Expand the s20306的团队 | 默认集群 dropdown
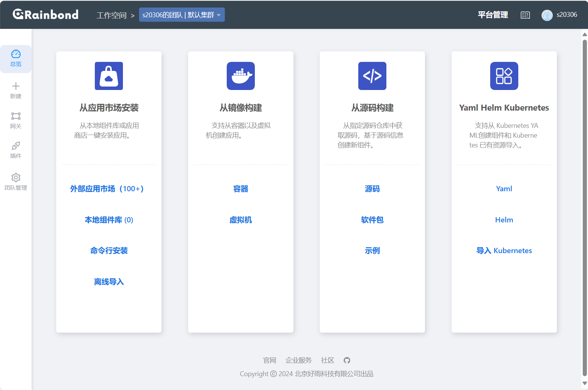The width and height of the screenshot is (588, 390). click(x=182, y=15)
